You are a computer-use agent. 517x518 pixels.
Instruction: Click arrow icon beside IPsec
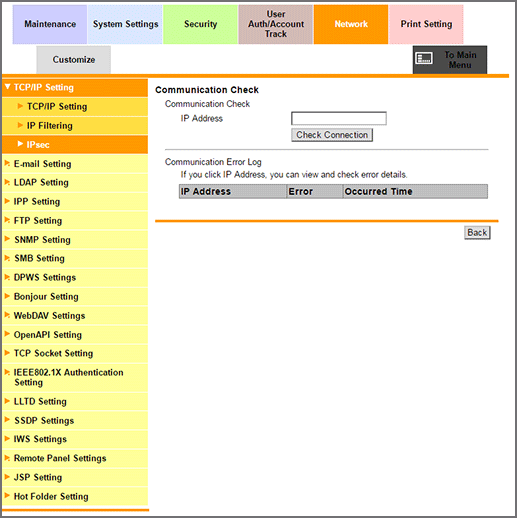coord(20,144)
